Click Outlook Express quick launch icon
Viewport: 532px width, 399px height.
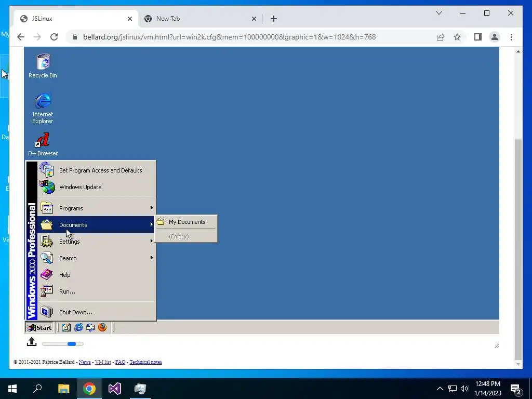pyautogui.click(x=90, y=327)
